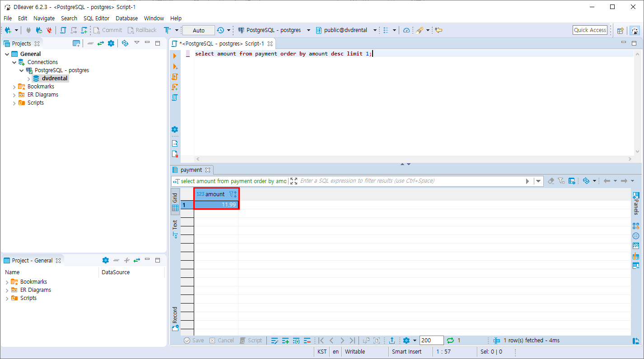Click the DBeaver perspective icon
644x359 pixels.
tap(635, 30)
